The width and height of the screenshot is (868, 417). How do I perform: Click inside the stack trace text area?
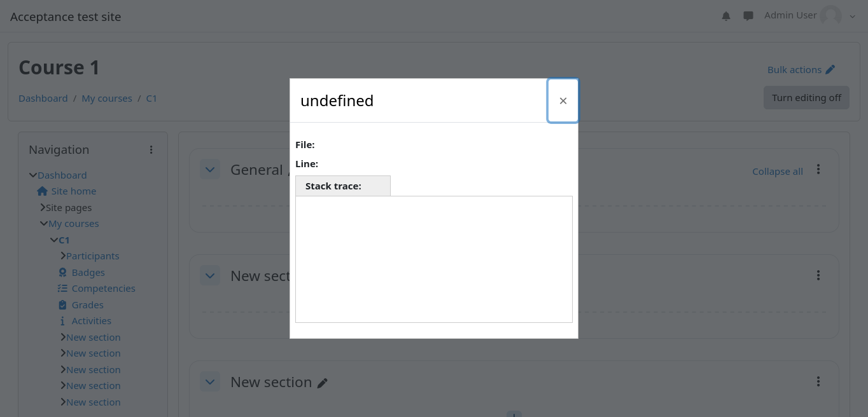[433, 259]
